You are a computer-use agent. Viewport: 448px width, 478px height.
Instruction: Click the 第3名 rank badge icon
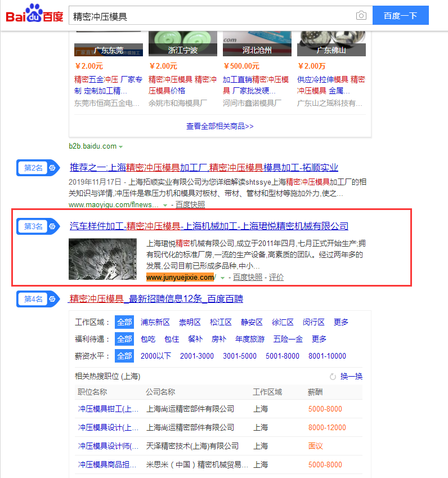pos(38,226)
